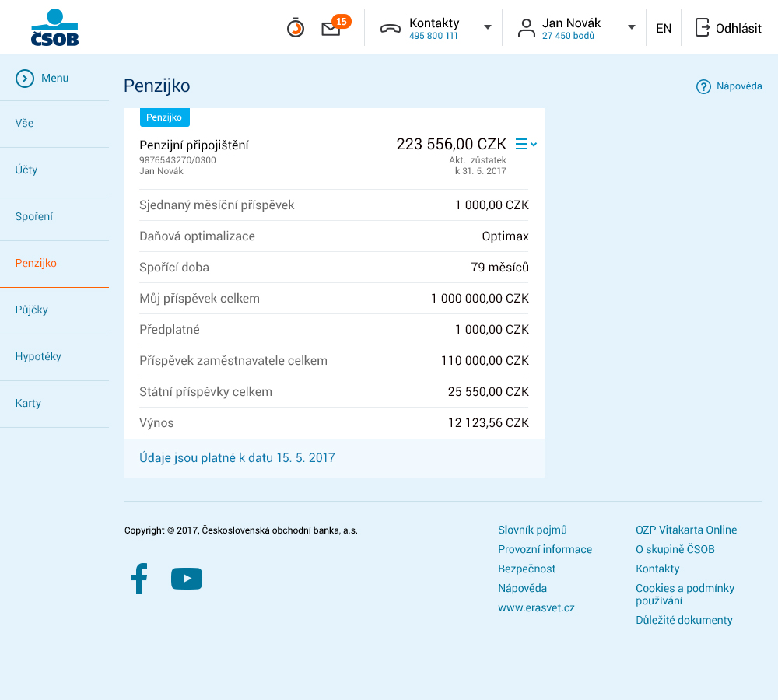Click the Penzijko tag label

(x=164, y=117)
